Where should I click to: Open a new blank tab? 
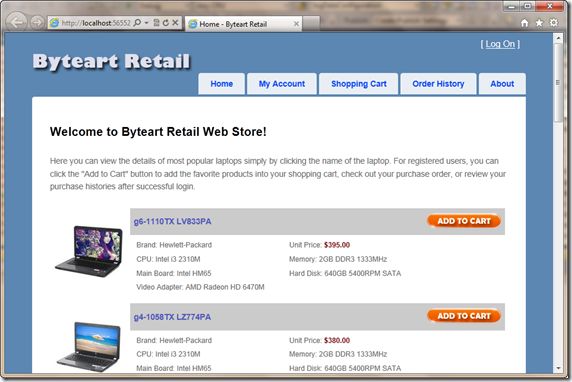point(311,24)
